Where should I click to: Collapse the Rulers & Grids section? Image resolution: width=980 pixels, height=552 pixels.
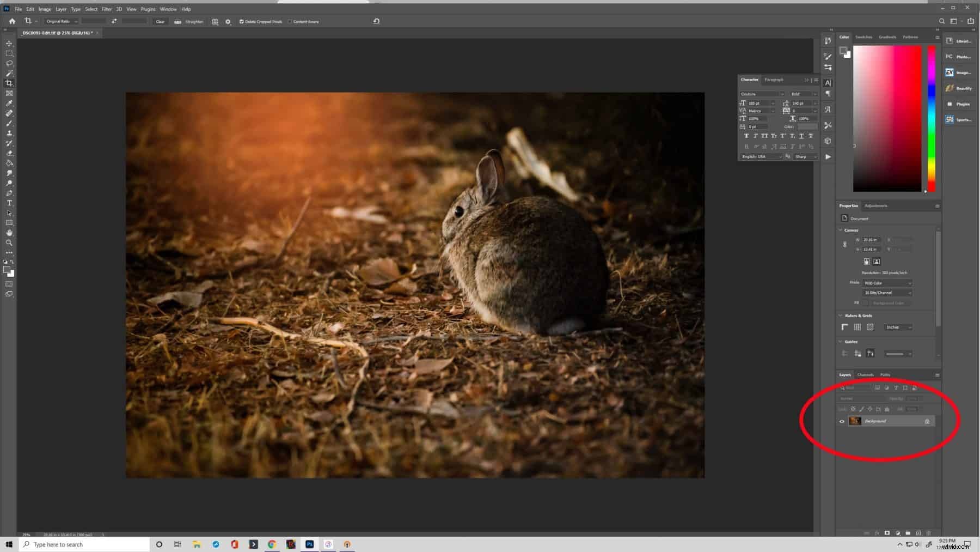[x=840, y=315]
